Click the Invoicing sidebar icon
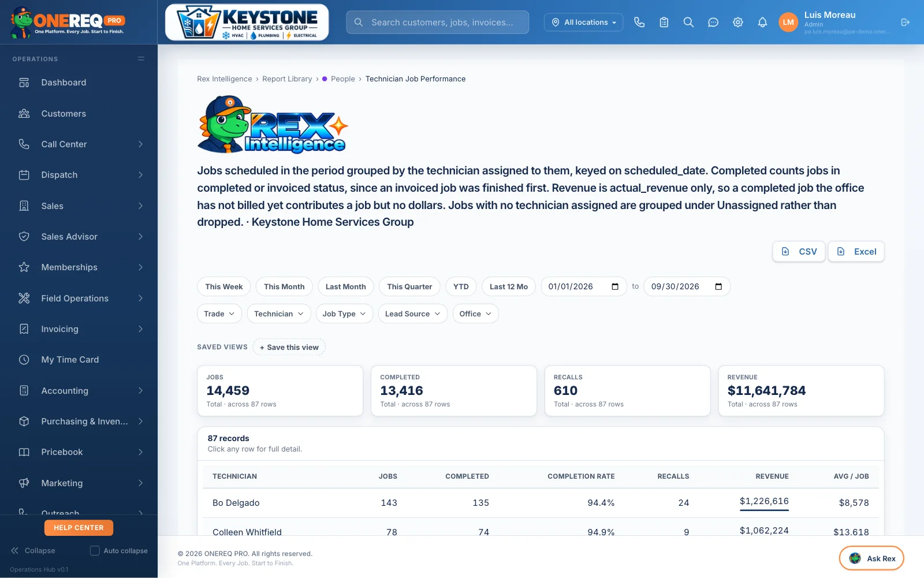Viewport: 924px width, 578px height. click(24, 329)
